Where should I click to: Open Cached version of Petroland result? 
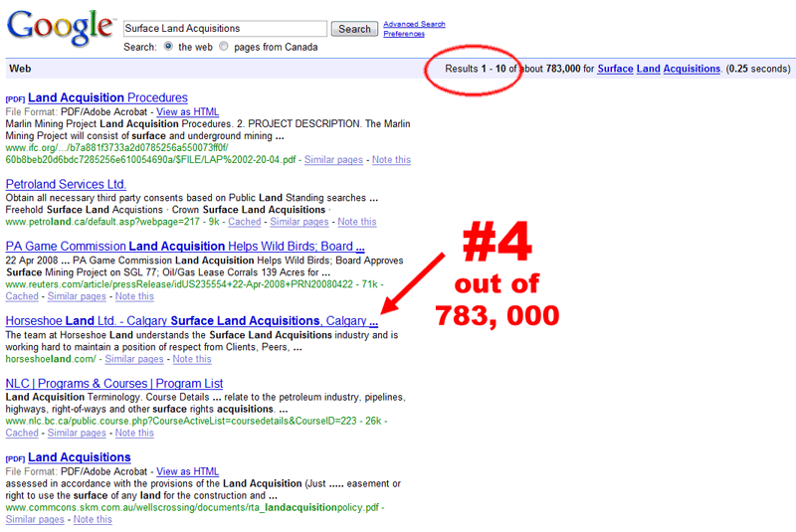pyautogui.click(x=244, y=222)
